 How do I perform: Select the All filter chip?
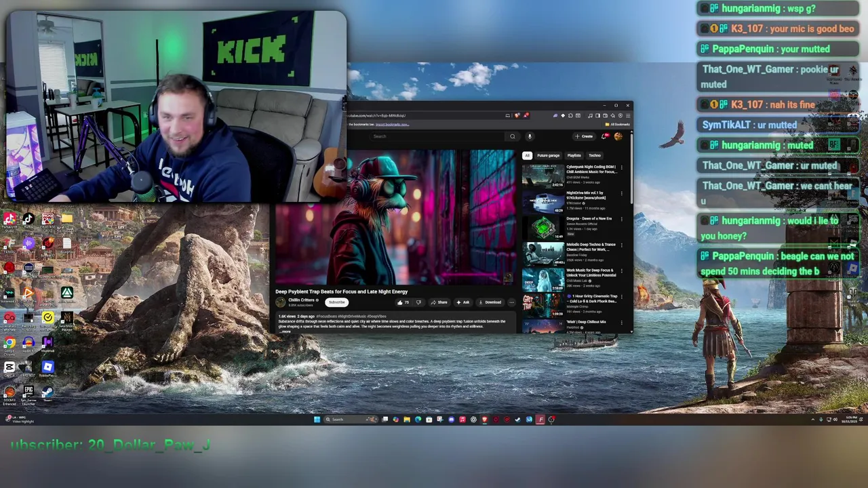click(x=527, y=156)
